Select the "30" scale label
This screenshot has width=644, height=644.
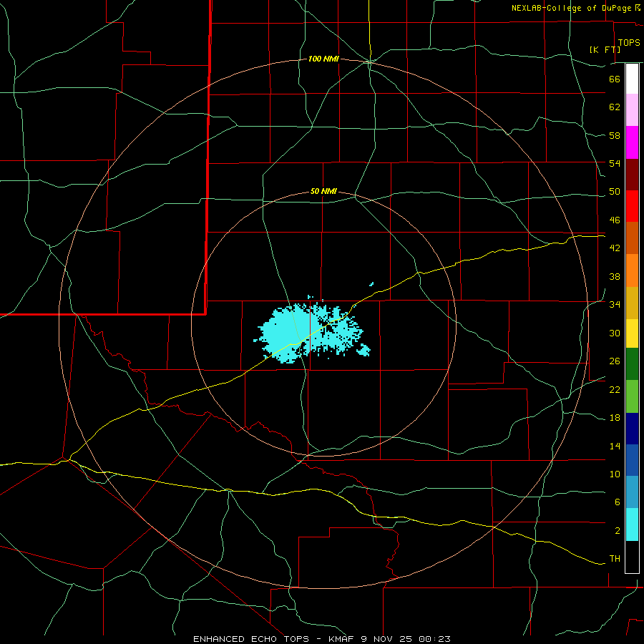click(615, 333)
